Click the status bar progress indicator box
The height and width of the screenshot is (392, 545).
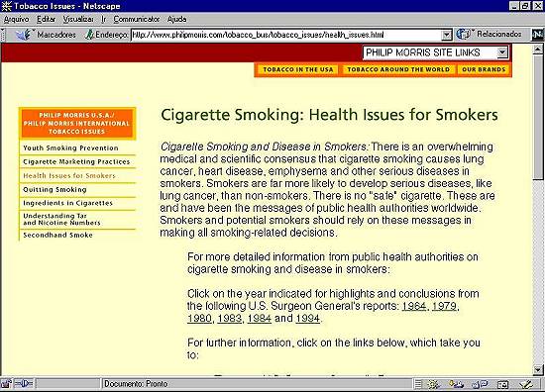pyautogui.click(x=67, y=384)
